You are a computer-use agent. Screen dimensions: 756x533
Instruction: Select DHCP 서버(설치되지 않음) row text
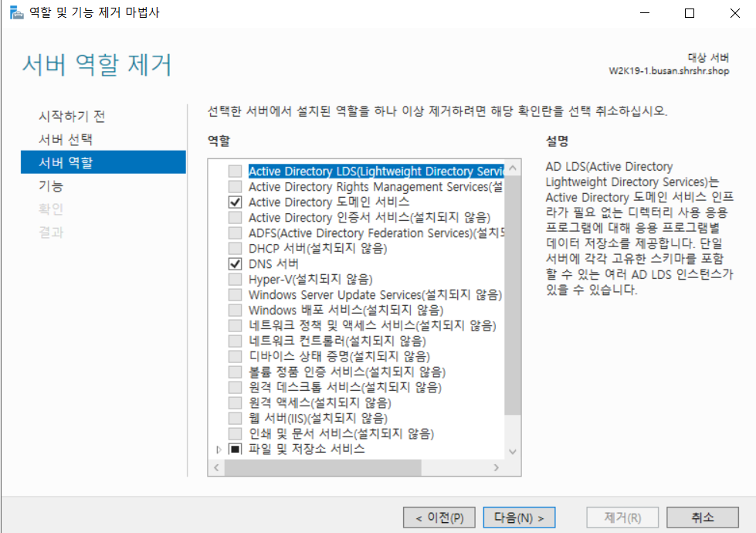317,249
